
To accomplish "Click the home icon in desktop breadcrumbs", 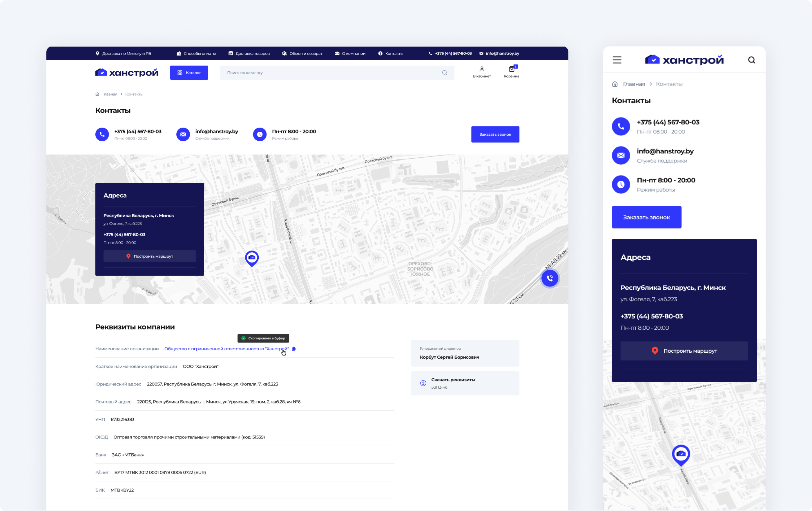I will [97, 94].
